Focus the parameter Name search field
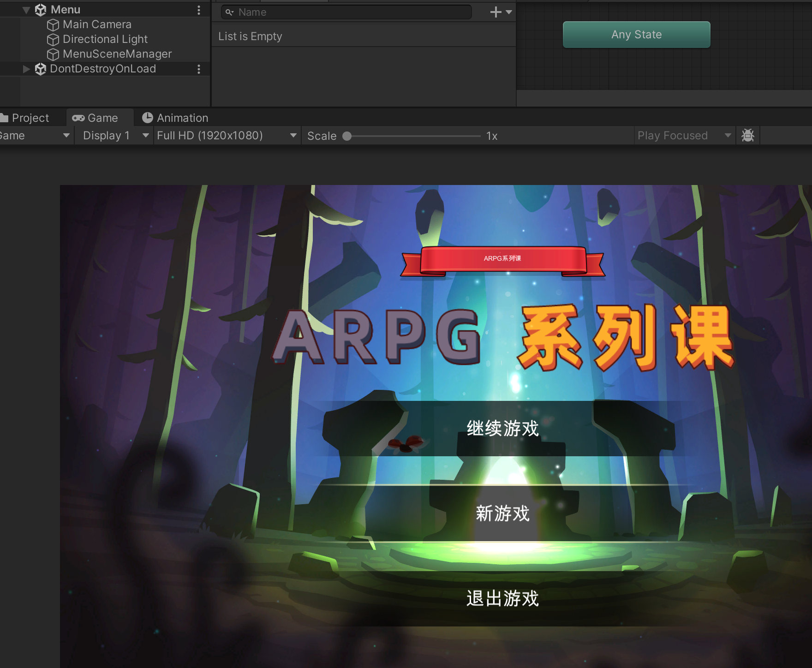The image size is (812, 668). tap(346, 12)
